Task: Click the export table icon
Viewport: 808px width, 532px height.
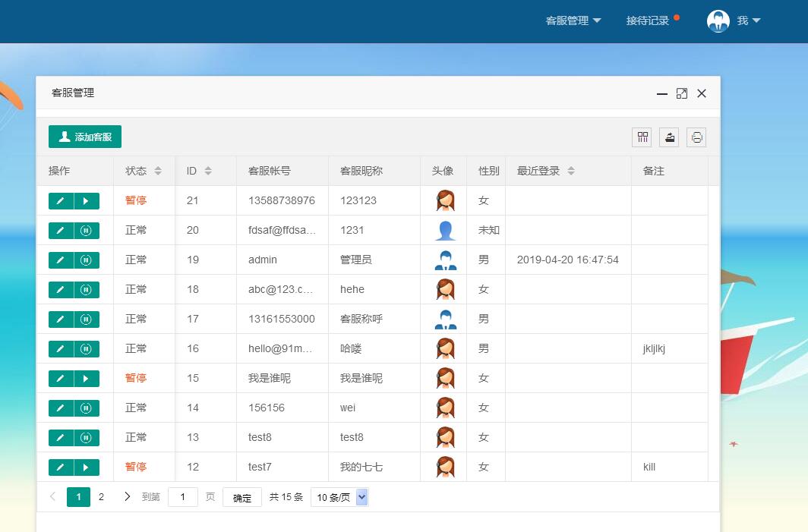Action: click(669, 137)
